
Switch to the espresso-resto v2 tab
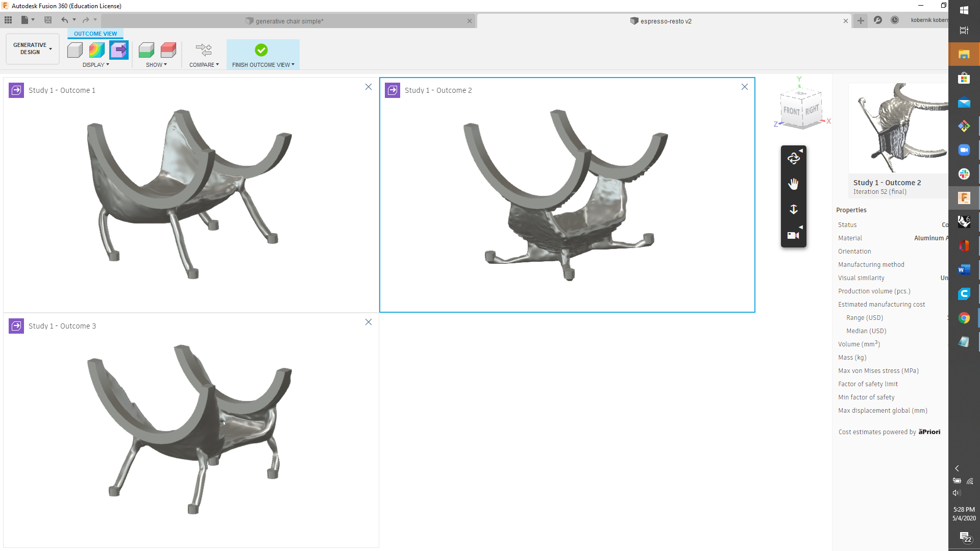coord(661,21)
